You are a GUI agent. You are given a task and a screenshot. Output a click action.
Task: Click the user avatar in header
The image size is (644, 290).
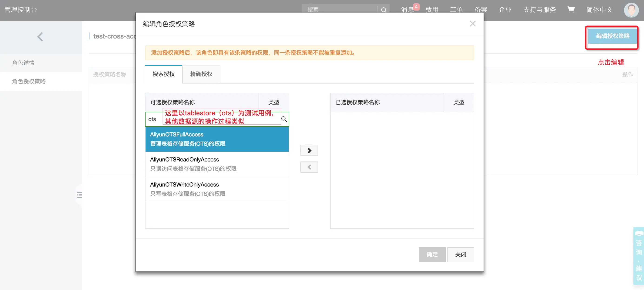pos(631,10)
